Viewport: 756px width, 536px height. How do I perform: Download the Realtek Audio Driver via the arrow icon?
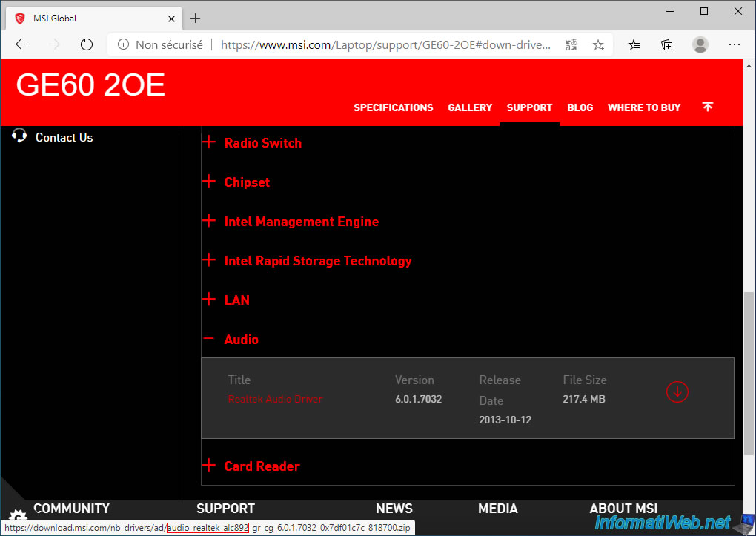point(677,391)
